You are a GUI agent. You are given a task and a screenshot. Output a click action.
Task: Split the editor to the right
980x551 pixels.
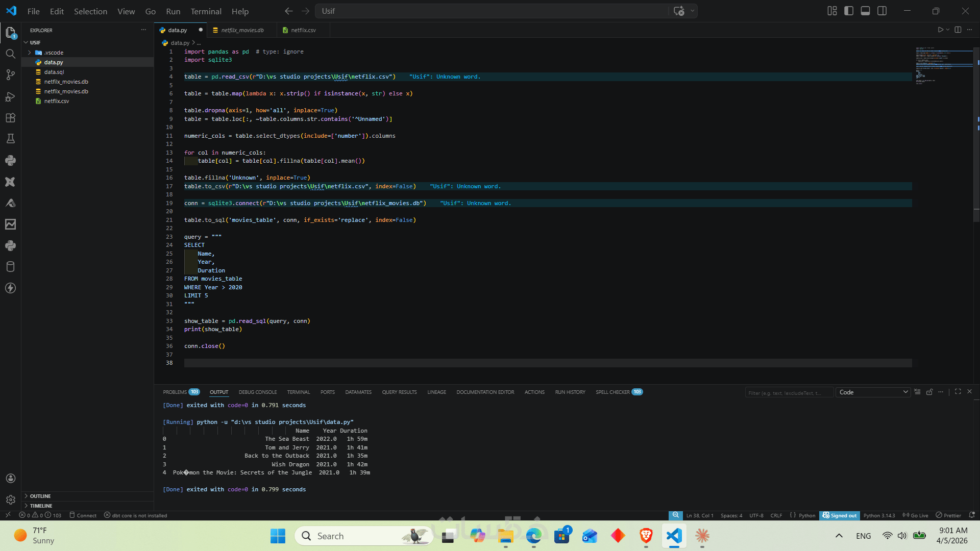[958, 30]
